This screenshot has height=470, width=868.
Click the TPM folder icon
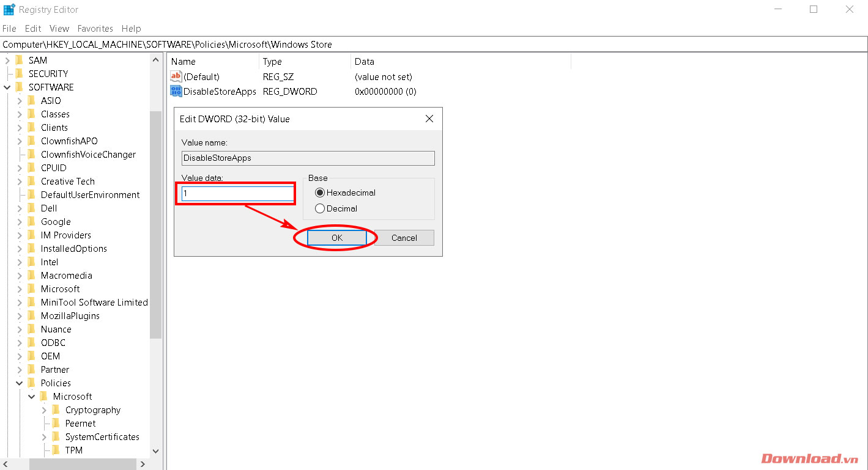[56, 450]
